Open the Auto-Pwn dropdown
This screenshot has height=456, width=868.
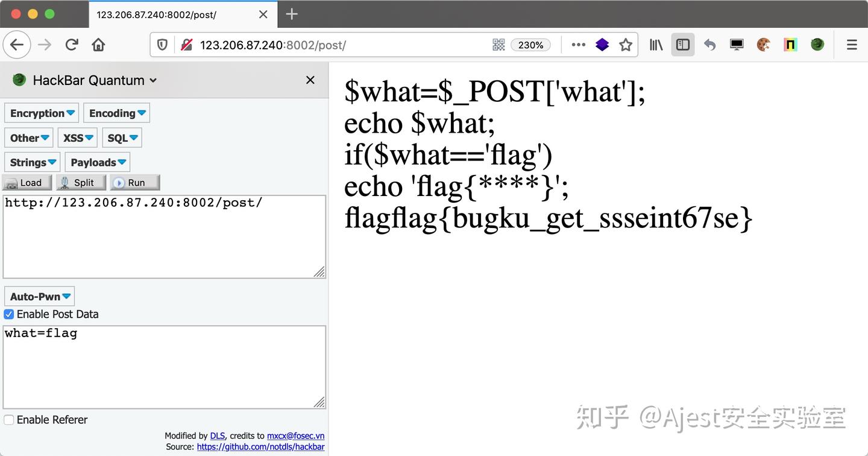point(39,296)
